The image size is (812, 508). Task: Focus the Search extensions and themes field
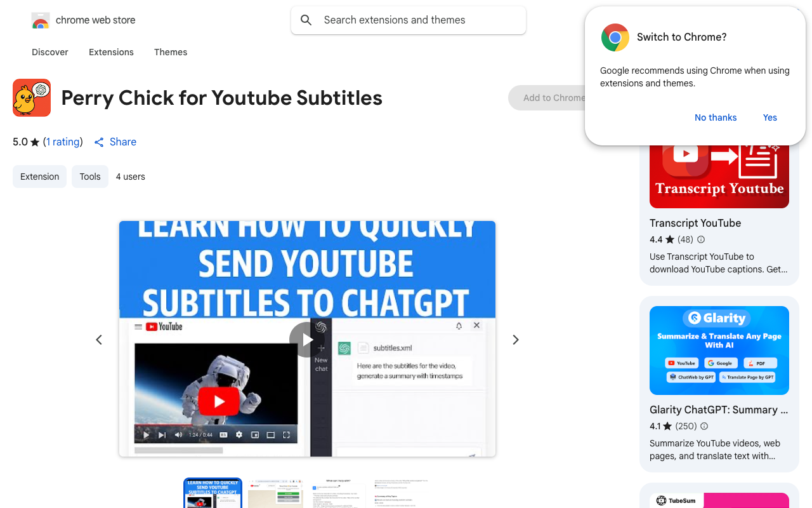click(409, 20)
